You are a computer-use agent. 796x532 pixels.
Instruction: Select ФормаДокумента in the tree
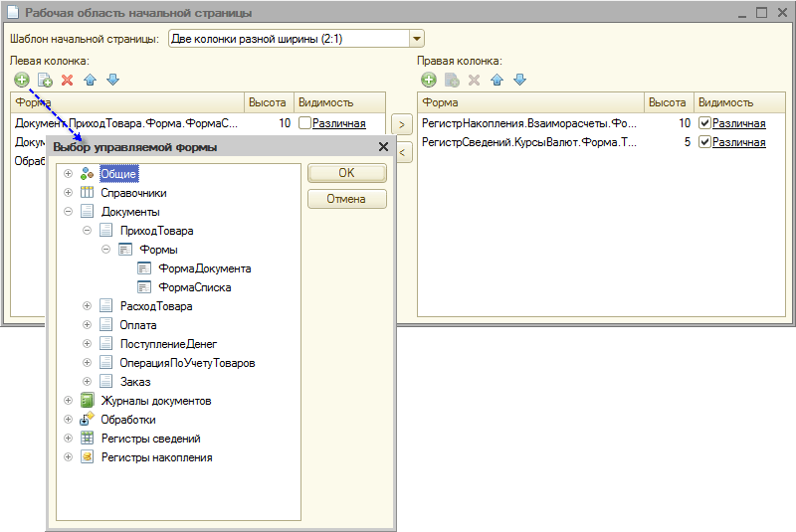point(204,268)
